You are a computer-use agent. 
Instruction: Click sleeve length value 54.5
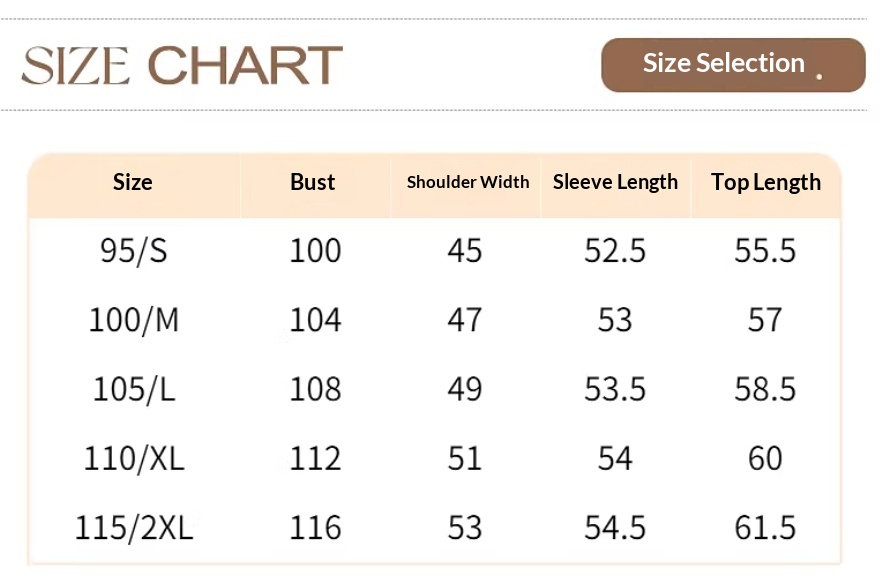(615, 527)
